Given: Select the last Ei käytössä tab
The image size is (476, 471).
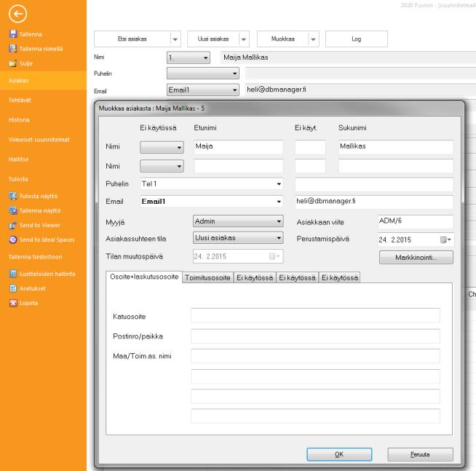Looking at the screenshot, I should tap(340, 278).
